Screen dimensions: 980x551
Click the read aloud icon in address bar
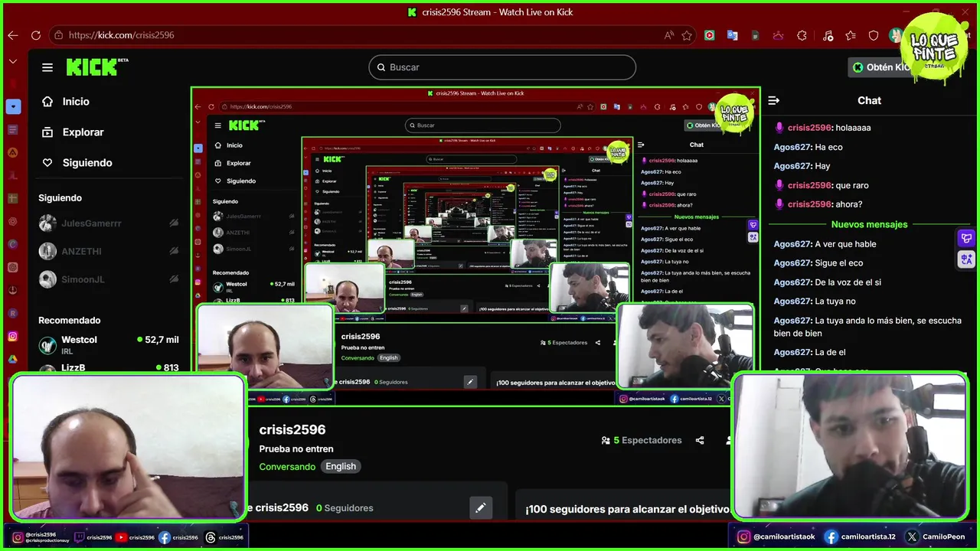pos(669,35)
